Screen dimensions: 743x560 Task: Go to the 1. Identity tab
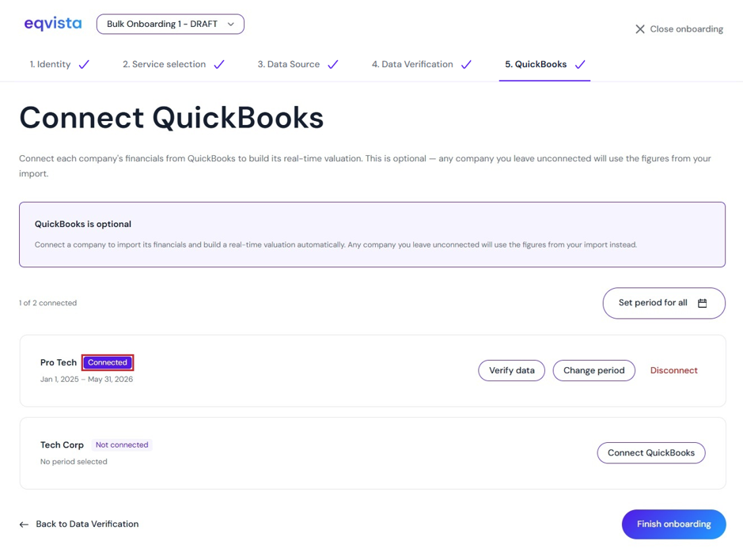[50, 64]
